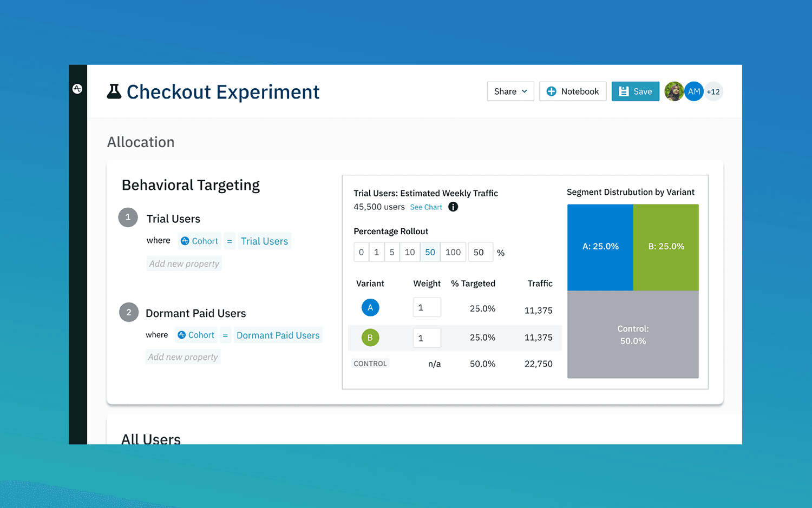
Task: Select the blue Variant A badge
Action: click(370, 307)
